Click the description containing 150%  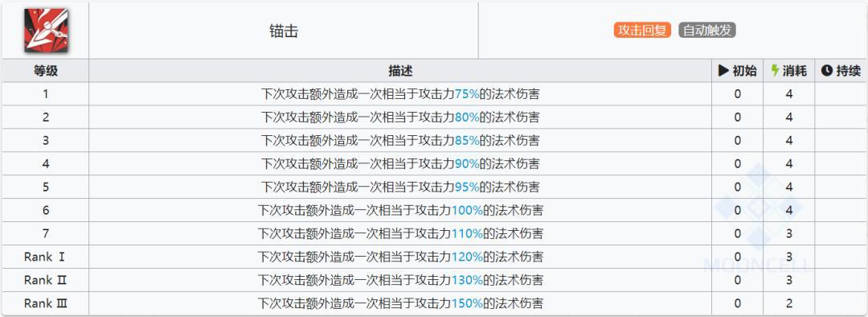(x=400, y=303)
